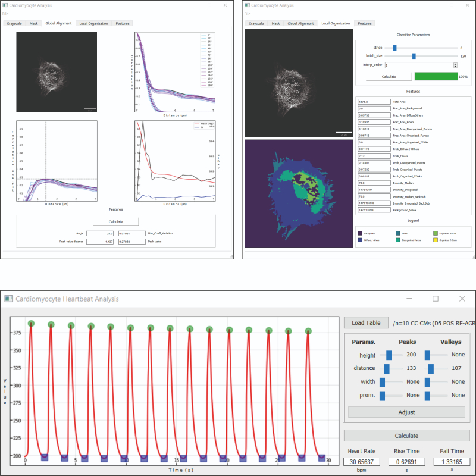Click Calculate under Classifier Parameters
Image resolution: width=476 pixels, height=476 pixels.
coord(389,77)
